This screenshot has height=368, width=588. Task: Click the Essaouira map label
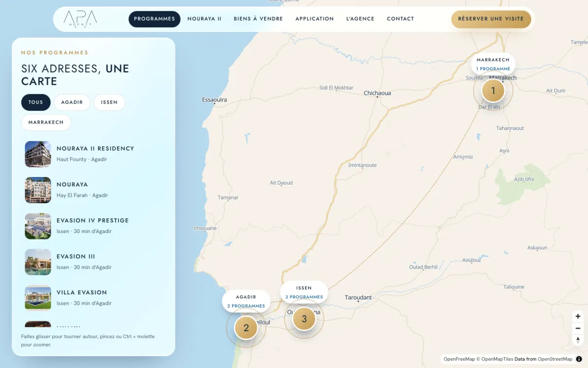tap(215, 100)
